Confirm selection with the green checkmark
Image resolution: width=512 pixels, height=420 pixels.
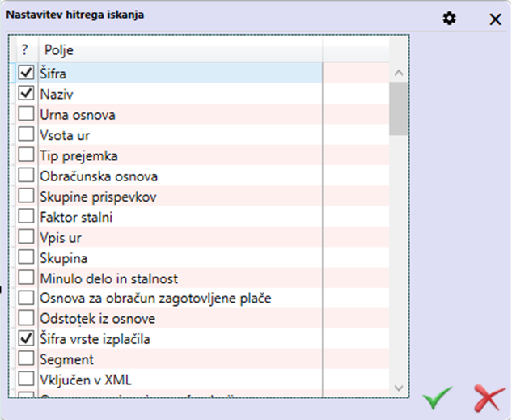[438, 398]
